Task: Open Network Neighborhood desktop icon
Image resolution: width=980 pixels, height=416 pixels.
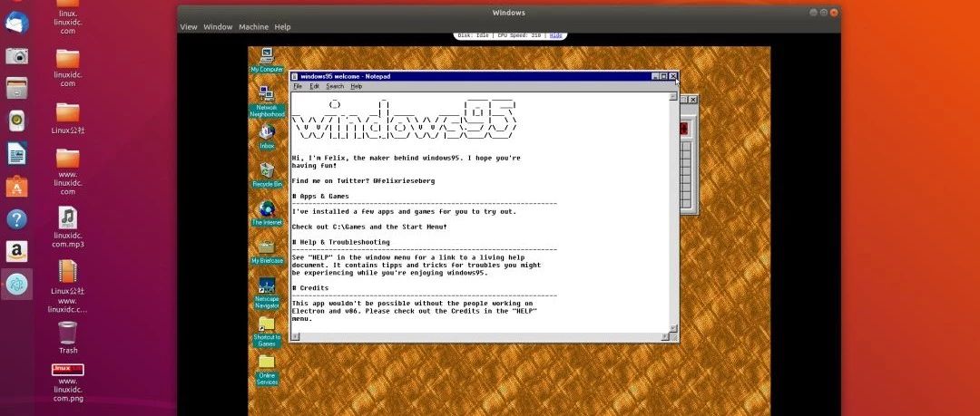Action: [267, 102]
